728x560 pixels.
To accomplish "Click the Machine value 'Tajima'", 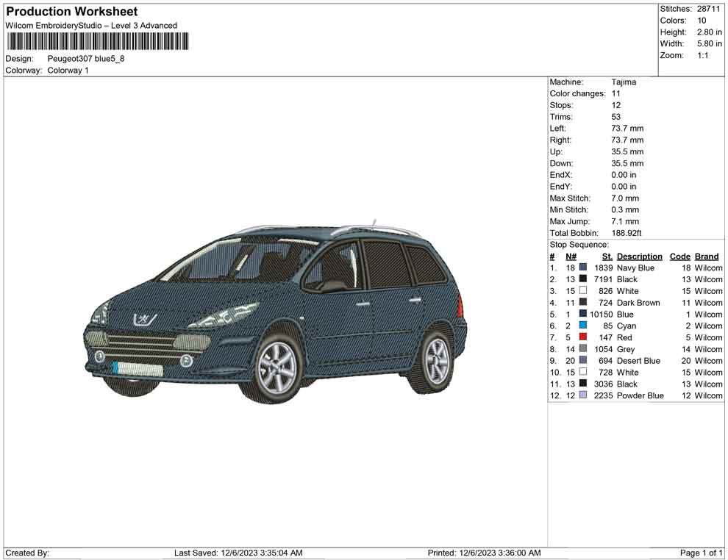I will coord(624,82).
